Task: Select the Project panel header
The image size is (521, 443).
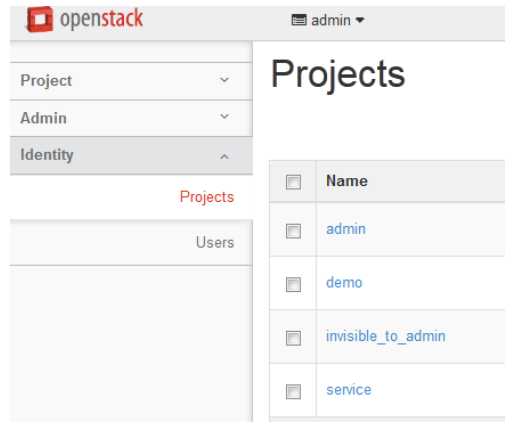Action: [131, 81]
